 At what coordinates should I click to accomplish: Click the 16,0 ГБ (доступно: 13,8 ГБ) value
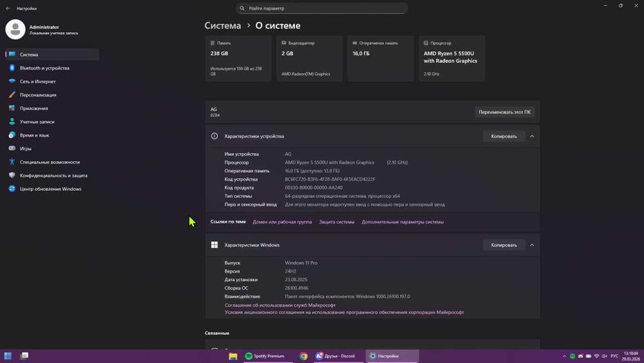(x=312, y=171)
